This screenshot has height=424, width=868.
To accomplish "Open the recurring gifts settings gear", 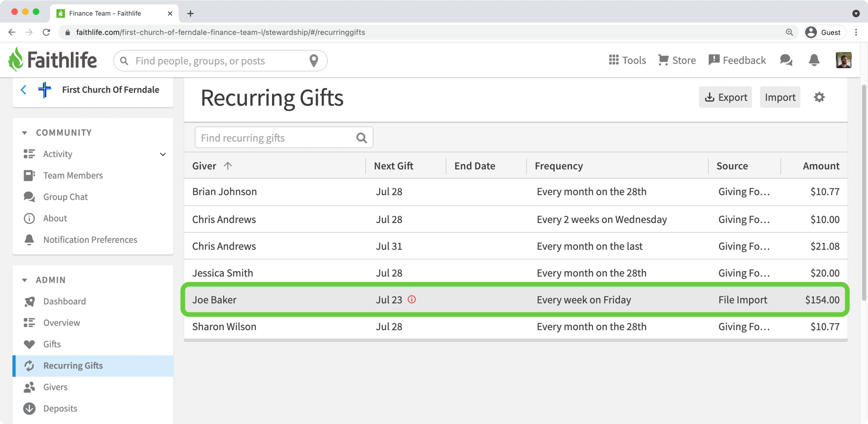I will point(819,97).
